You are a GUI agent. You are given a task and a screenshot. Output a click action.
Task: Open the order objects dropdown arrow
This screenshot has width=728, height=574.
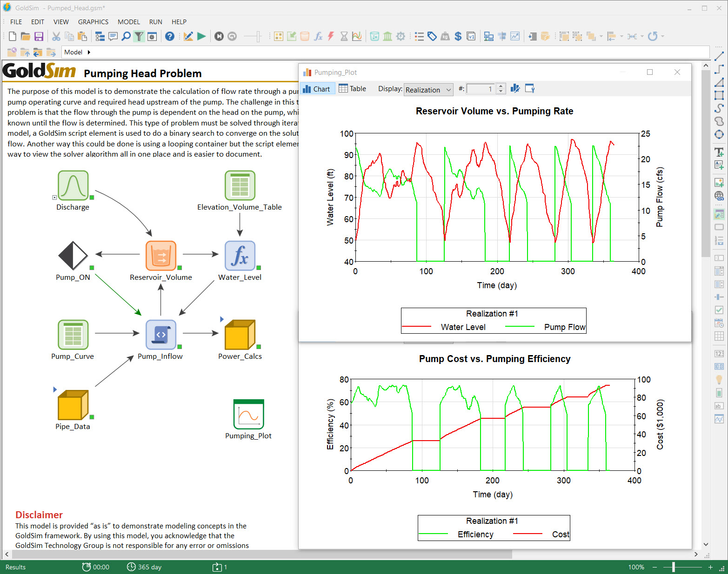pyautogui.click(x=601, y=36)
